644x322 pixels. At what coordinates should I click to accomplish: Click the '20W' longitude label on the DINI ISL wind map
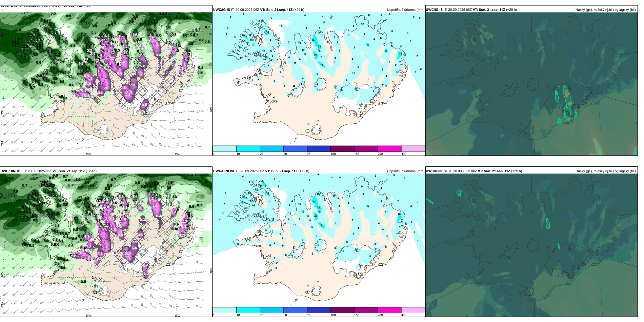point(88,316)
